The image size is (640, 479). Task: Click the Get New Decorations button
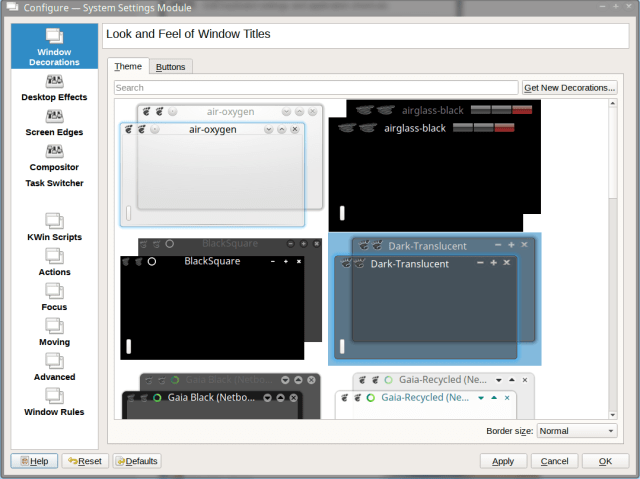point(569,88)
